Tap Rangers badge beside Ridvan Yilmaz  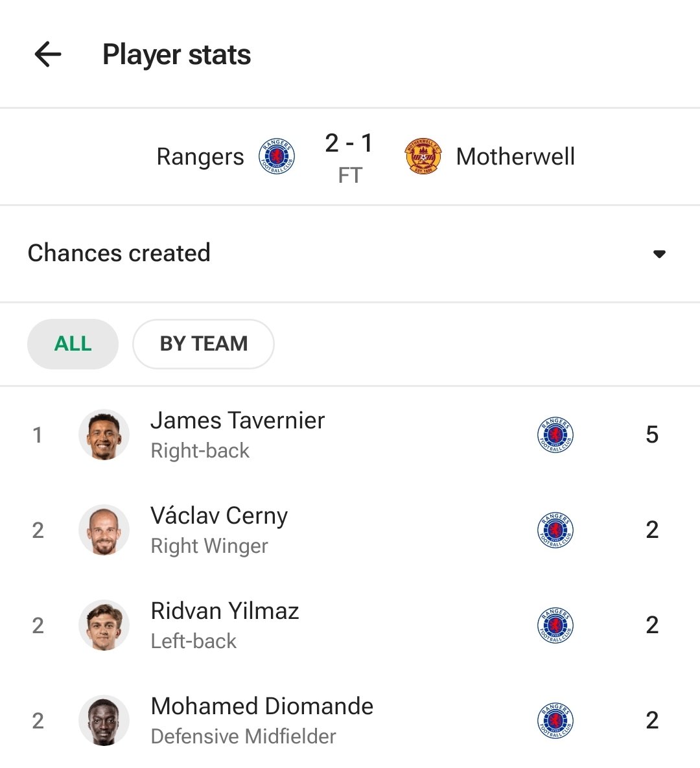pyautogui.click(x=555, y=625)
